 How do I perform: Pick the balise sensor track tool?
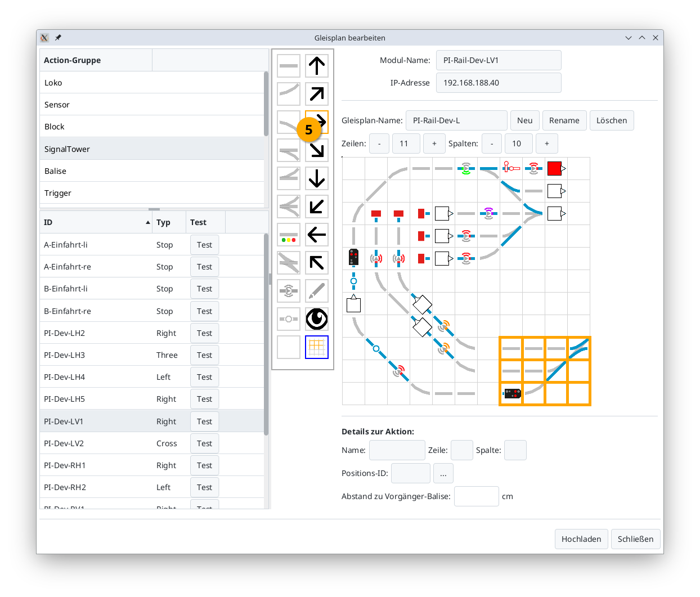coord(289,291)
